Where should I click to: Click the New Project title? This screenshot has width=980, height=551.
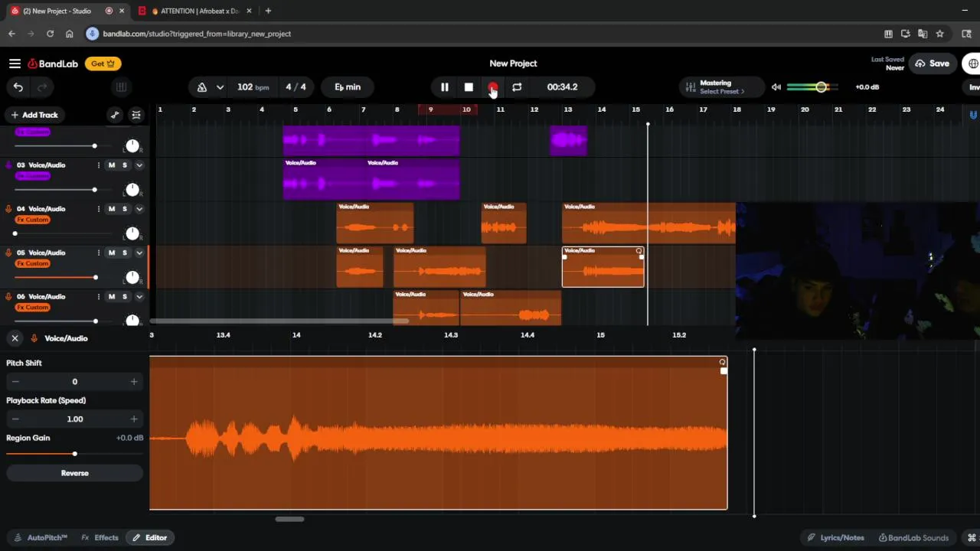pos(513,64)
